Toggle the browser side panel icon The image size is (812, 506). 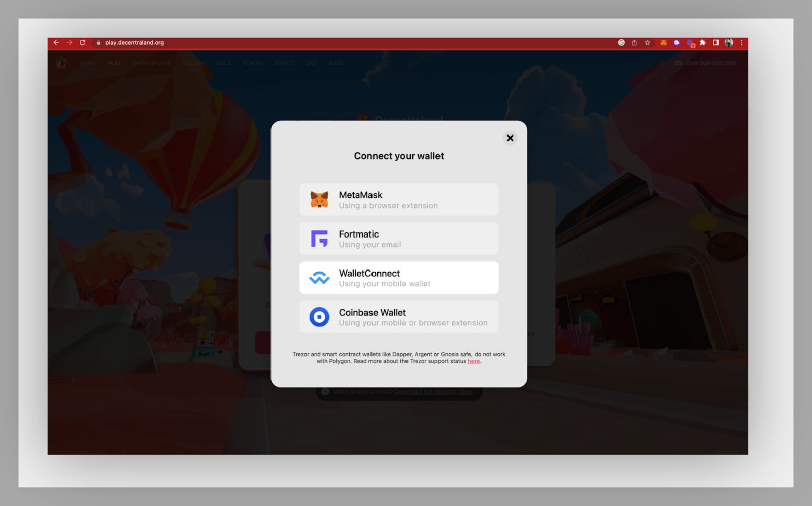coord(716,43)
